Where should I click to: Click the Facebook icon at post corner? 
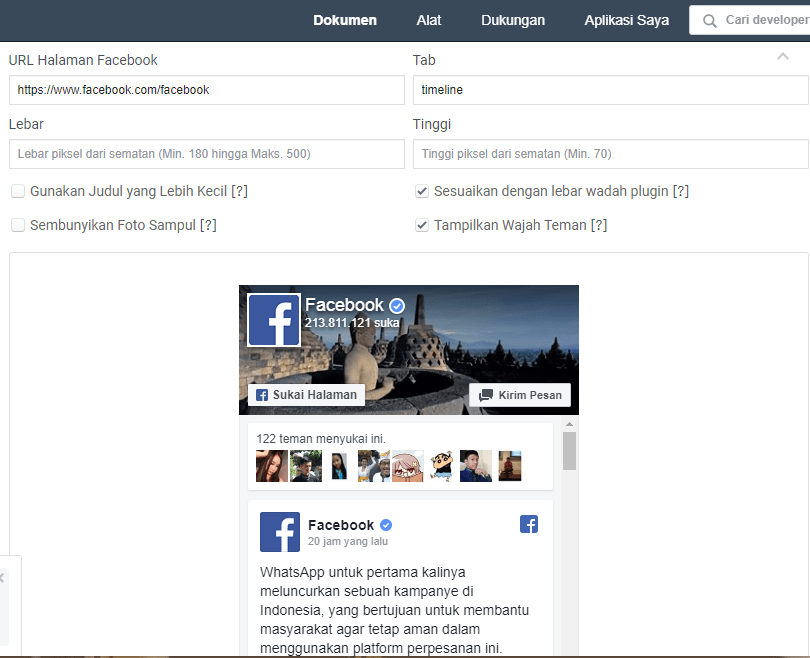point(529,524)
